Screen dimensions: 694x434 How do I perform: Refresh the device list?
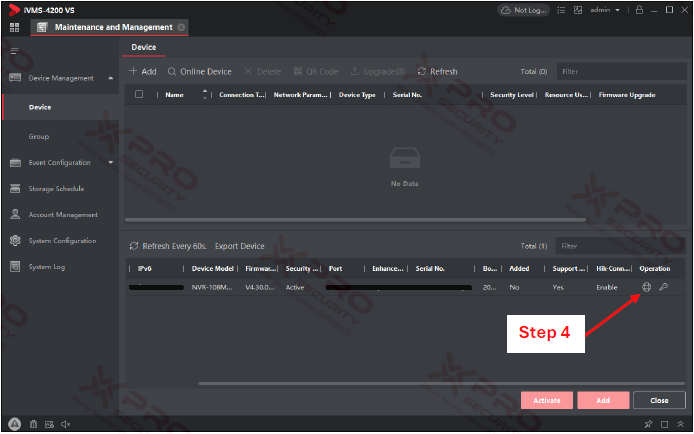pyautogui.click(x=437, y=71)
